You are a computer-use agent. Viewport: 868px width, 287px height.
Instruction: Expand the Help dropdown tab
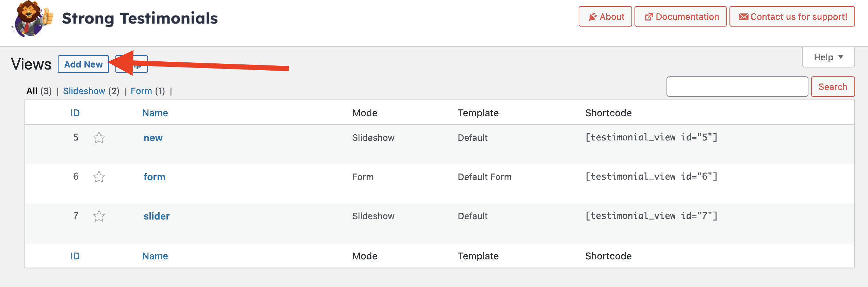(x=829, y=57)
